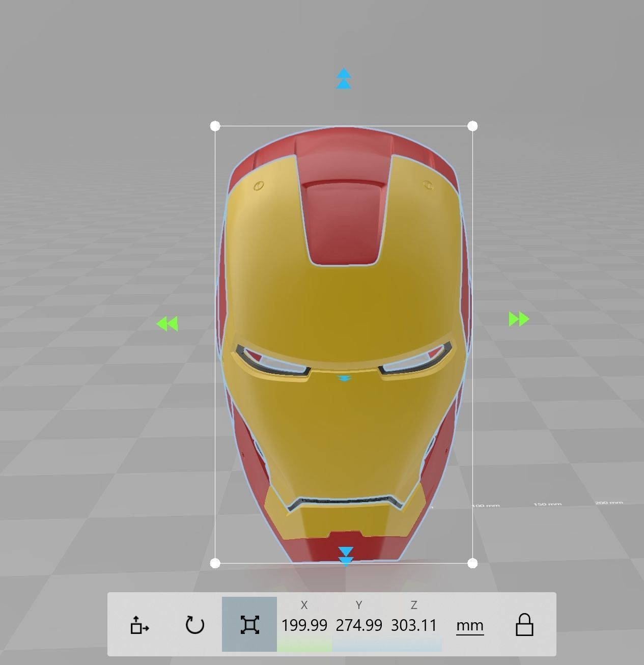Select bottom-left corner scale handle
Viewport: 644px width, 665px height.
pos(215,563)
